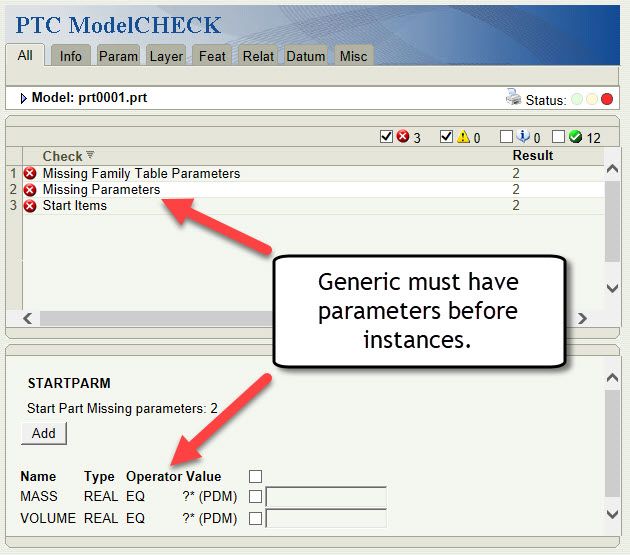Open the Param tab
This screenshot has width=630, height=555.
[x=118, y=56]
